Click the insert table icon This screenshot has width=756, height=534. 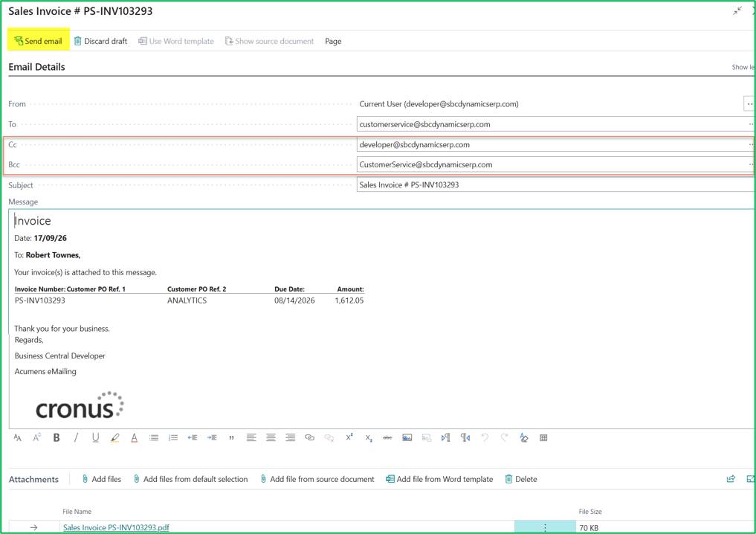pyautogui.click(x=543, y=437)
